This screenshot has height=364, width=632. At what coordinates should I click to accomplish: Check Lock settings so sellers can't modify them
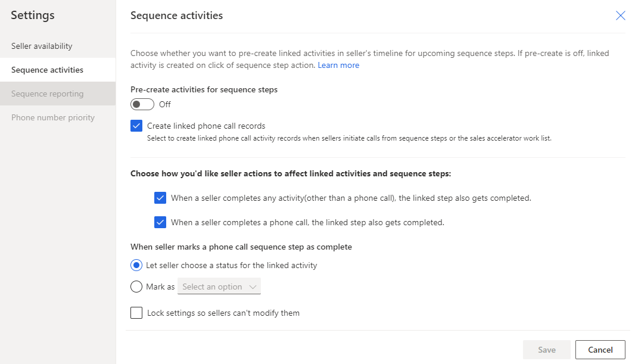coord(136,313)
